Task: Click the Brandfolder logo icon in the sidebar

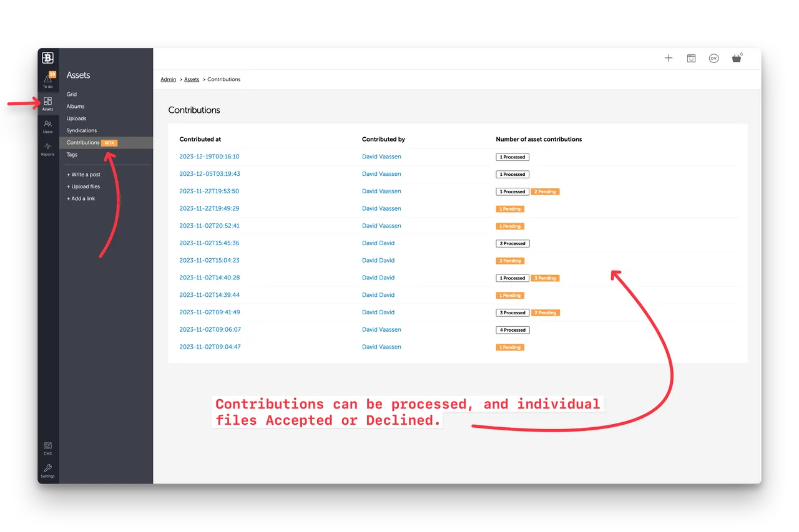Action: (47, 58)
